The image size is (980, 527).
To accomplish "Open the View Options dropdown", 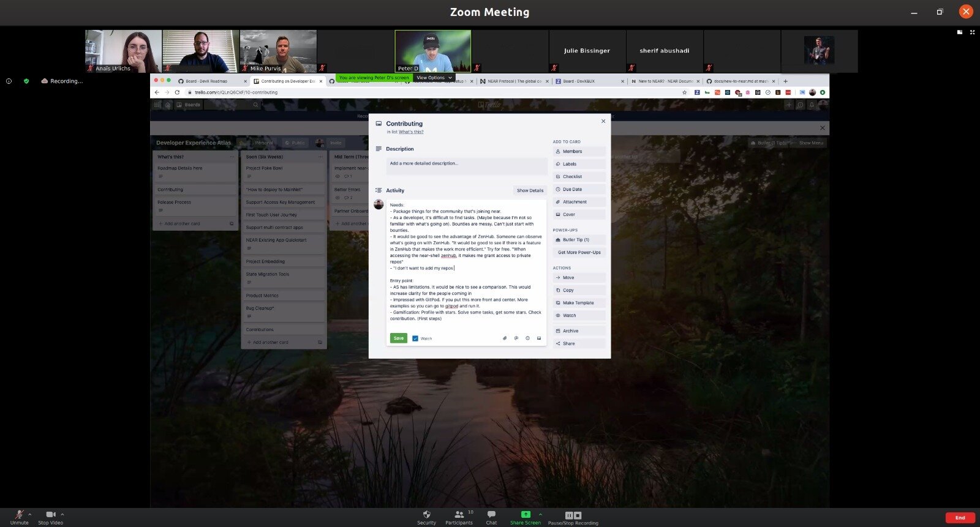I will [x=434, y=78].
